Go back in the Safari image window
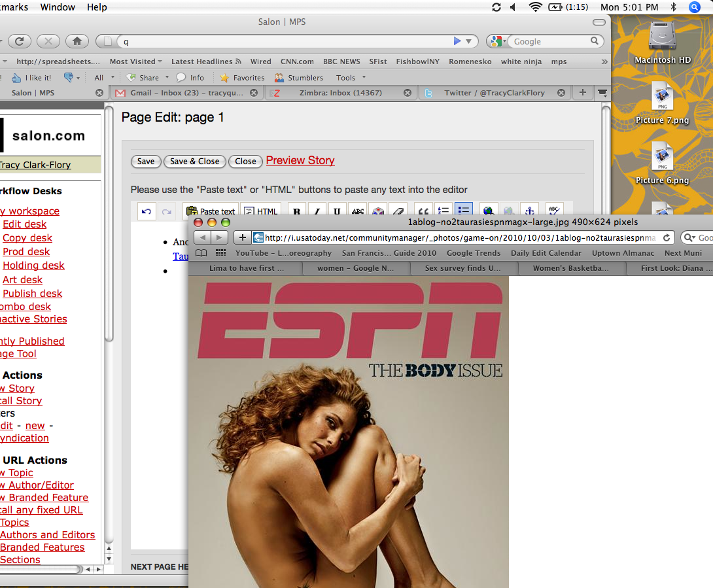 click(202, 237)
